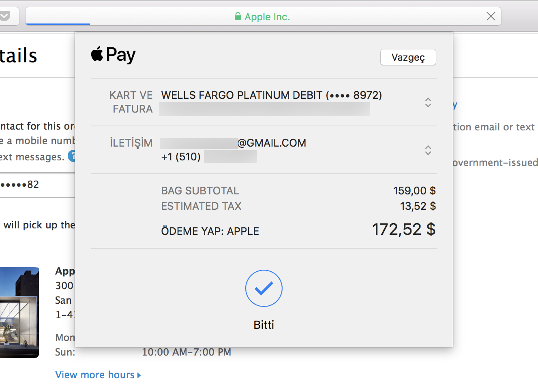
Task: Click the masked +1 (510) phone number
Action: click(x=209, y=157)
